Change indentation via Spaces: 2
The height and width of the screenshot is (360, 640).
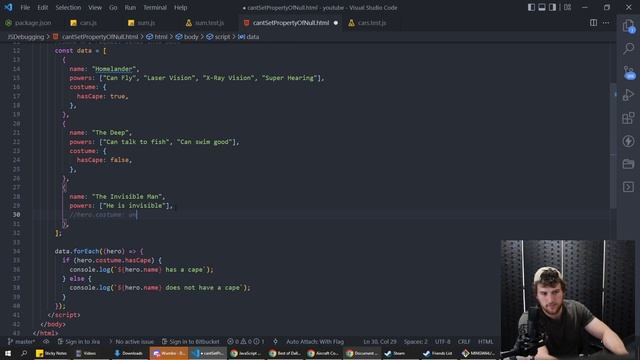click(x=416, y=342)
